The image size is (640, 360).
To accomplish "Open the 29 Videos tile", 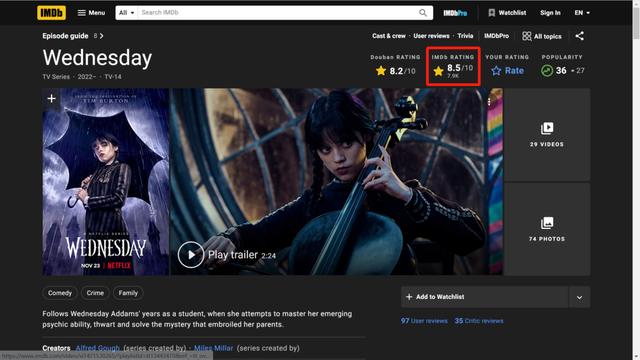I will click(x=547, y=134).
